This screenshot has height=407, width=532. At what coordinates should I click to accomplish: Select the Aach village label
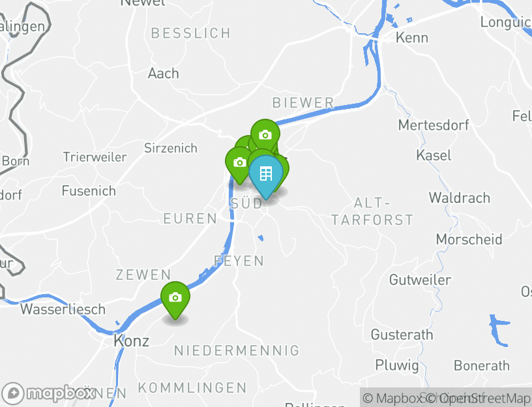pos(163,74)
